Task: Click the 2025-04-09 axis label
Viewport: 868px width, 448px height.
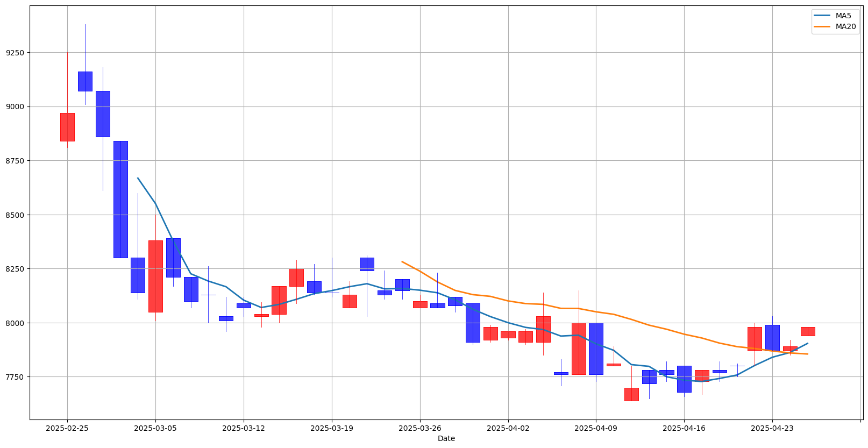Action: 596,428
